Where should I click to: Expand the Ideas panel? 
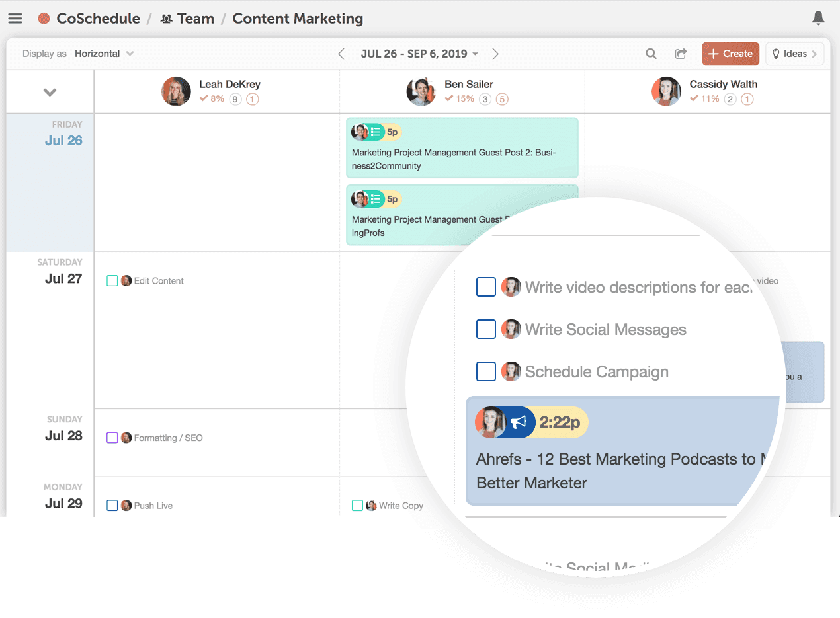[x=794, y=54]
